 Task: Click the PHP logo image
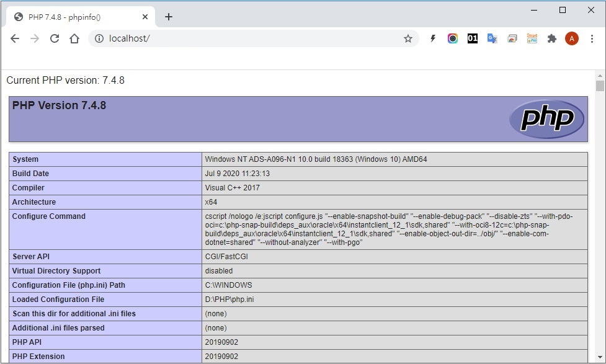click(547, 118)
